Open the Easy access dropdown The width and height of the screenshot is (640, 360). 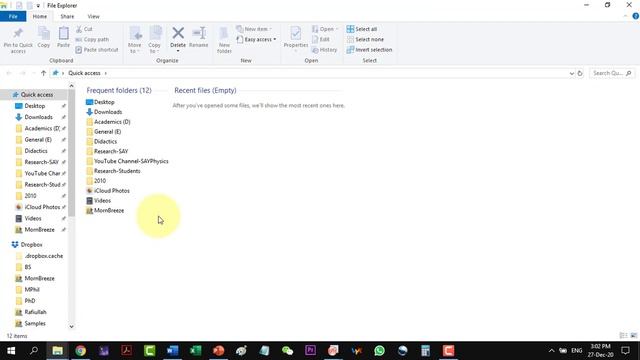[x=256, y=39]
